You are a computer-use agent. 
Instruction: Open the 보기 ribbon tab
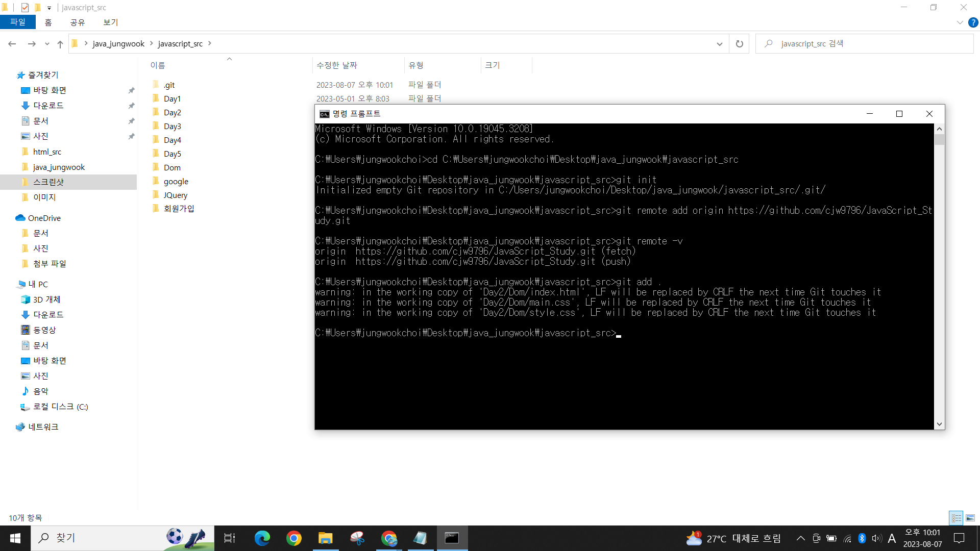pyautogui.click(x=110, y=22)
